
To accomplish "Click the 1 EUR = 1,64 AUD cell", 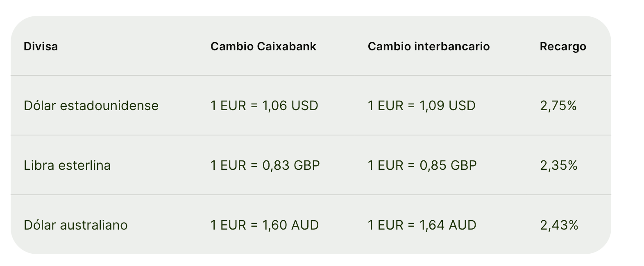I will point(422,225).
